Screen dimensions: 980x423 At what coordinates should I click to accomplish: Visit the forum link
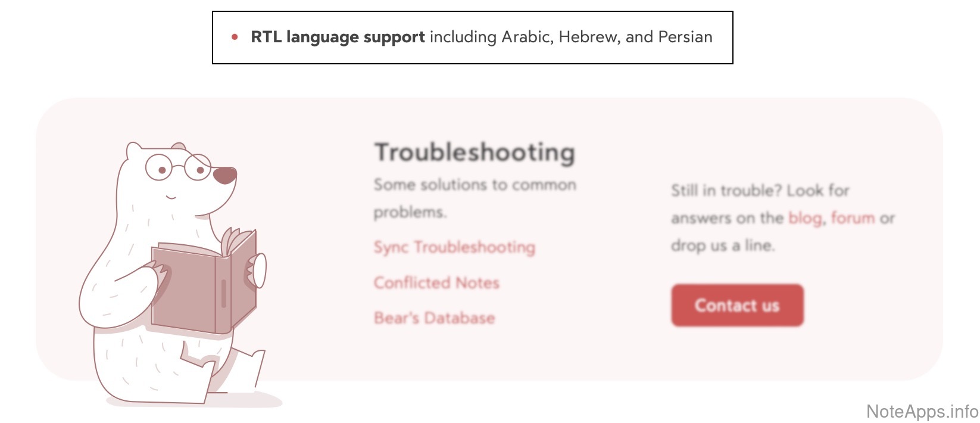pyautogui.click(x=853, y=218)
